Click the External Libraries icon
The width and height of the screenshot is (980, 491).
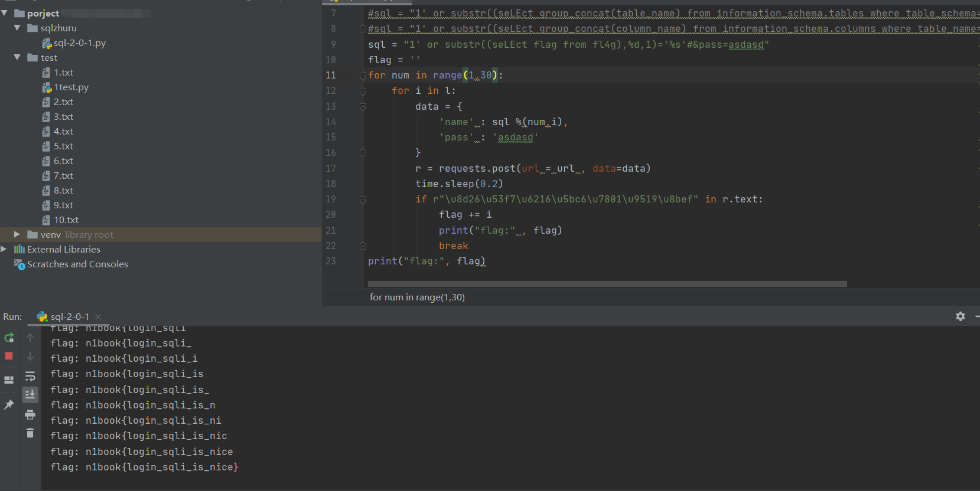[19, 249]
